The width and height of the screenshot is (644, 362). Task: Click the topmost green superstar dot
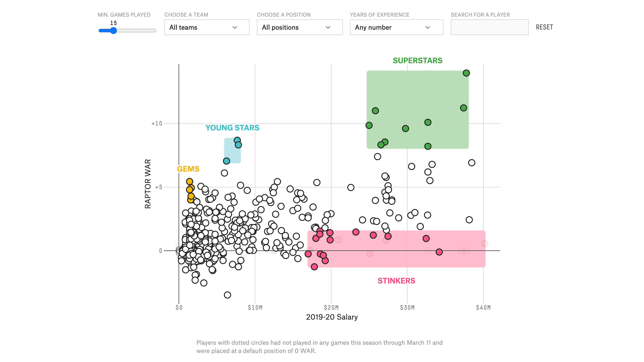point(466,73)
